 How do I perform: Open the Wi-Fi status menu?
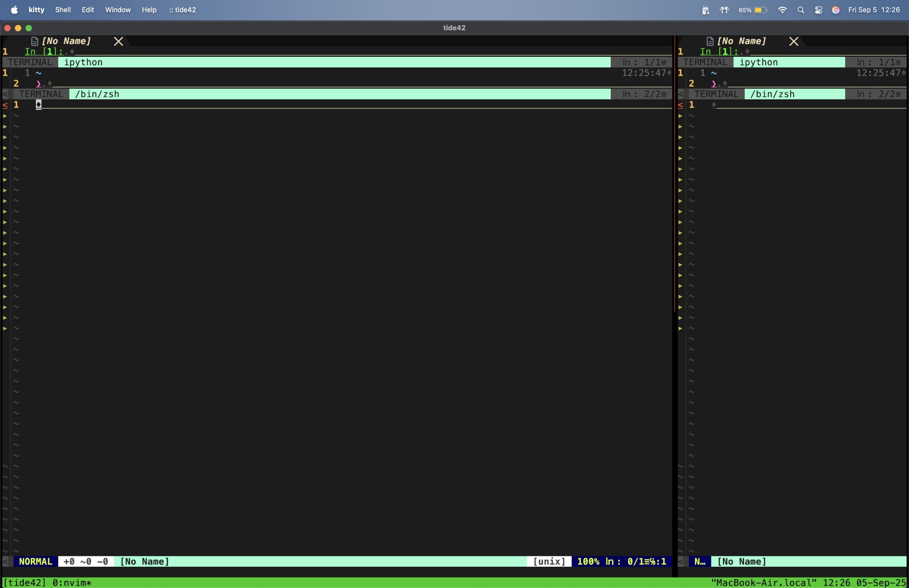point(782,10)
